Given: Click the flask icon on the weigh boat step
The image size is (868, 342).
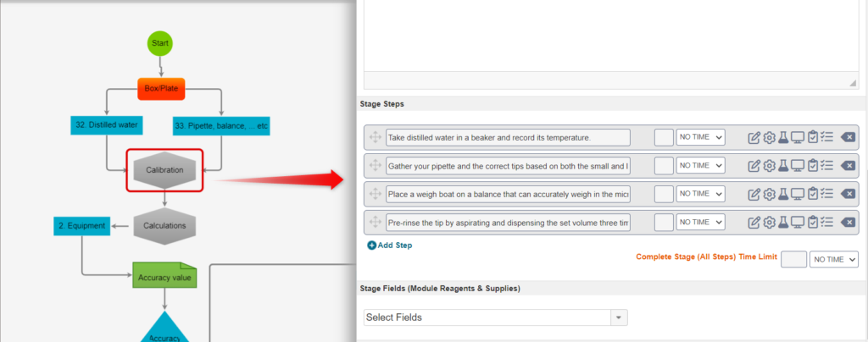Looking at the screenshot, I should (782, 194).
